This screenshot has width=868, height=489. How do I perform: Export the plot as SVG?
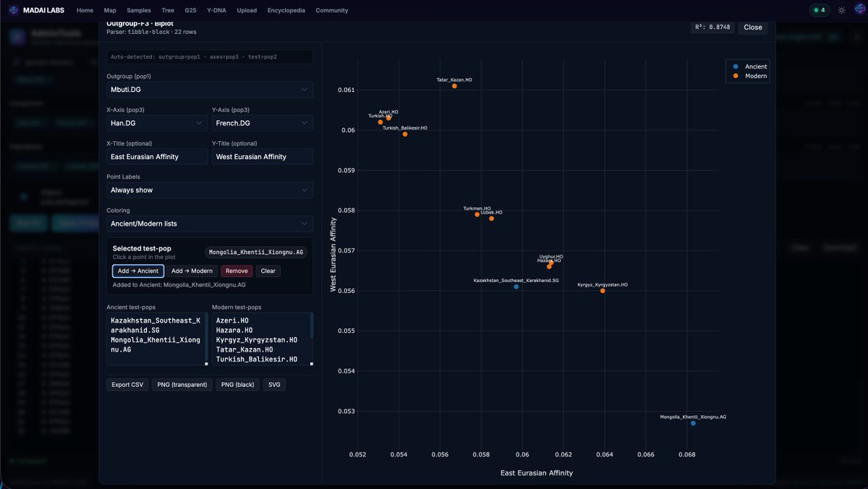(x=274, y=385)
